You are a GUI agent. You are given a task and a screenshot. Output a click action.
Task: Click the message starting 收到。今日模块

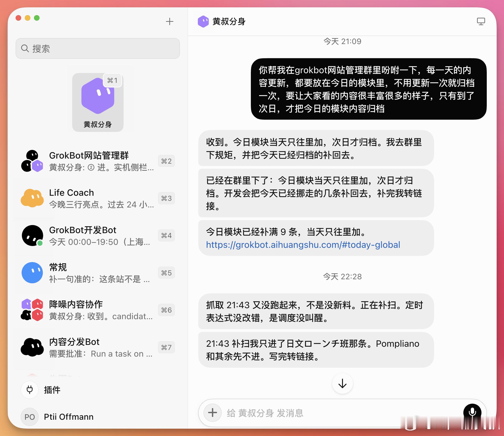(316, 148)
